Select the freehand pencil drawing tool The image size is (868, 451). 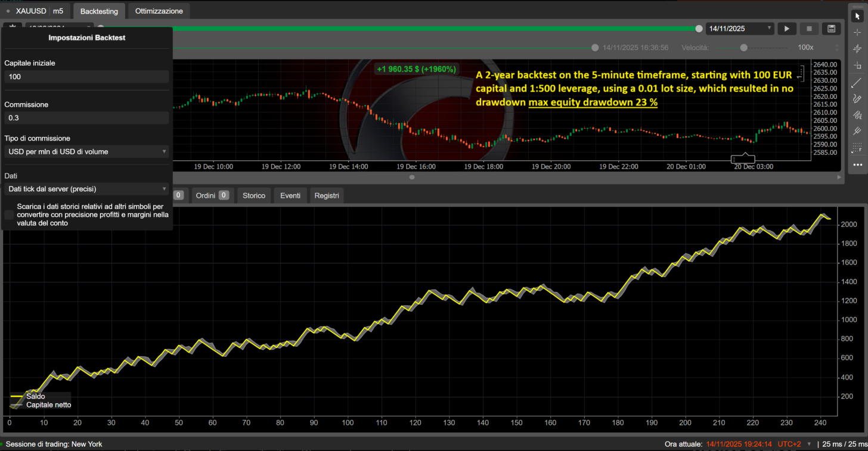(x=857, y=98)
